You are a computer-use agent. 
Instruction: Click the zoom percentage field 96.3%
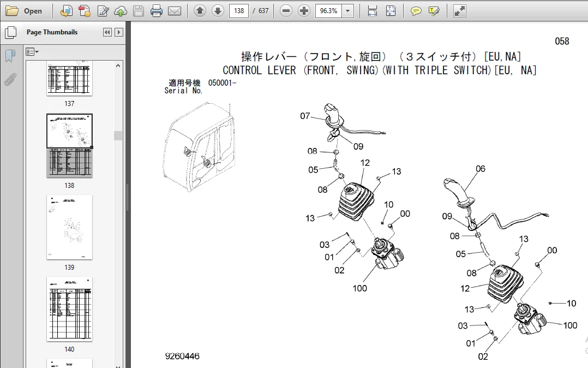pos(328,11)
